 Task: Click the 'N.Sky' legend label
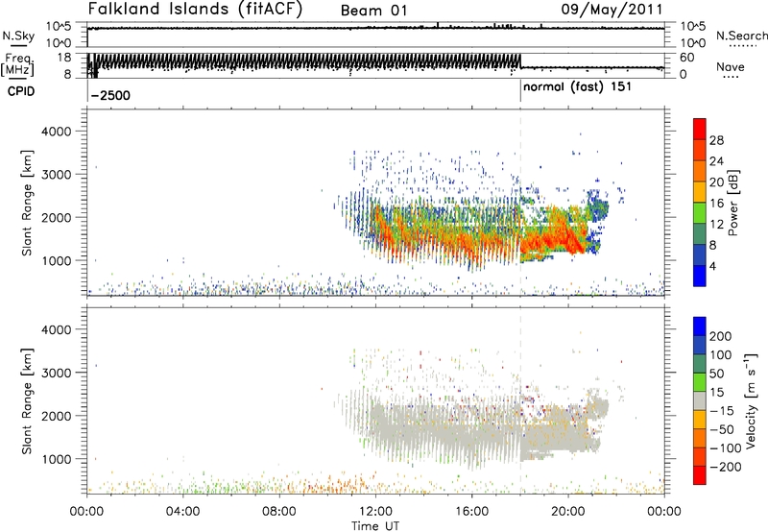18,36
